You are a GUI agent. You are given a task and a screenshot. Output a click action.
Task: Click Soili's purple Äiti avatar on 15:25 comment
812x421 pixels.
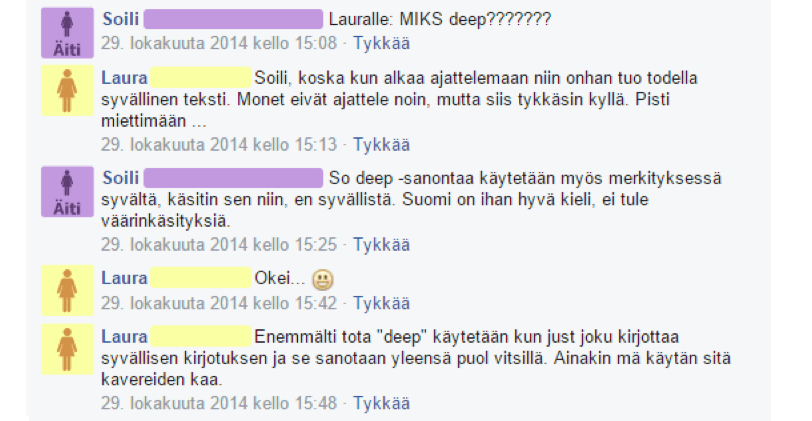(67, 191)
